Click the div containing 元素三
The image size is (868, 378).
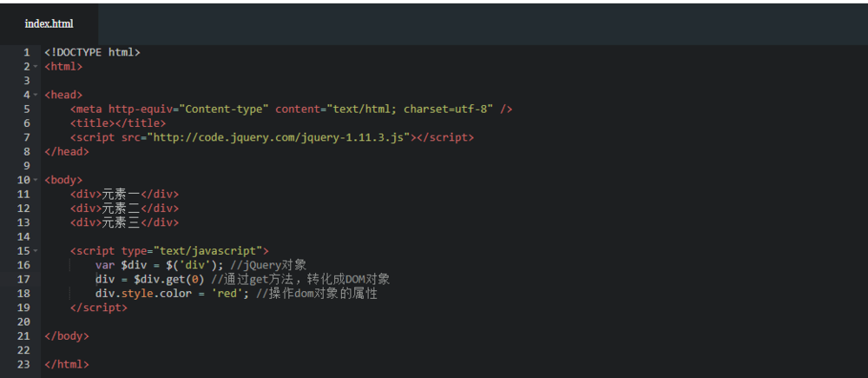coord(124,222)
